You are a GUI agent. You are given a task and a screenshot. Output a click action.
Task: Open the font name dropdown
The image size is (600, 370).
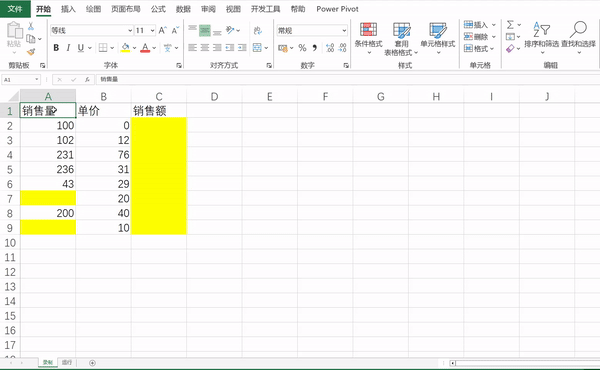[130, 30]
